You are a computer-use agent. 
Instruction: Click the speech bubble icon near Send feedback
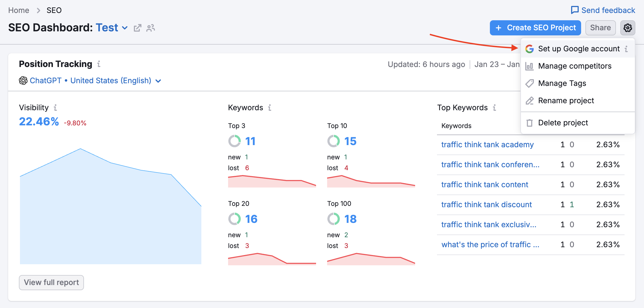click(575, 10)
